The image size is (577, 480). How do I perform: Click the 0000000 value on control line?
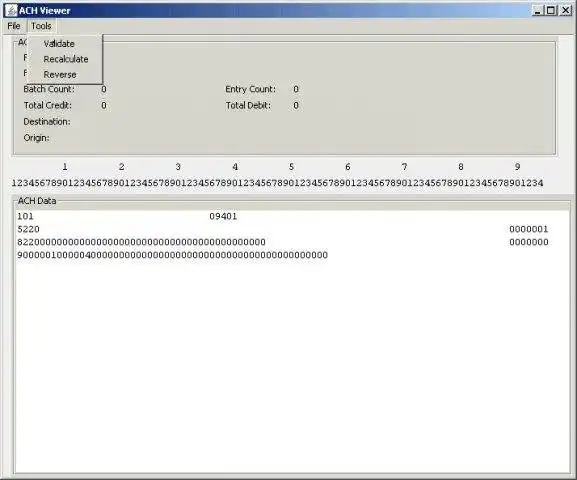(529, 242)
